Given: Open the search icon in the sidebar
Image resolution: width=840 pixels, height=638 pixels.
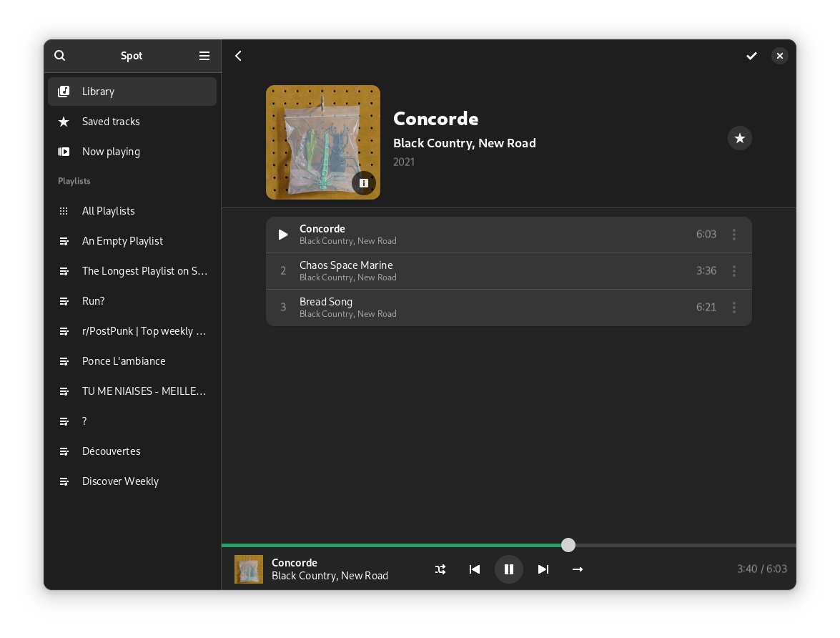Looking at the screenshot, I should click(60, 56).
